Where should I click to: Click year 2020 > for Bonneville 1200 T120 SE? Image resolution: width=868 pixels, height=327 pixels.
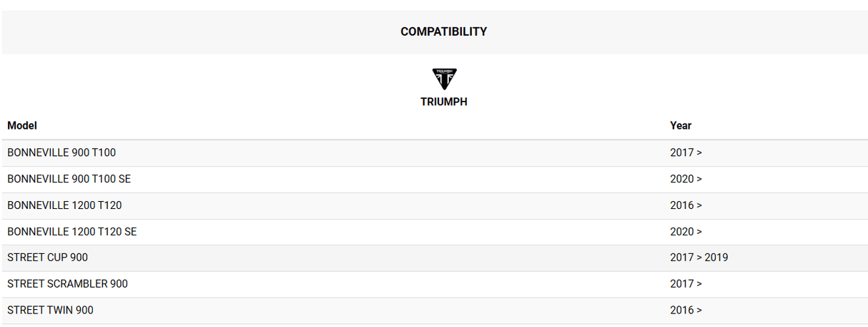tap(686, 232)
